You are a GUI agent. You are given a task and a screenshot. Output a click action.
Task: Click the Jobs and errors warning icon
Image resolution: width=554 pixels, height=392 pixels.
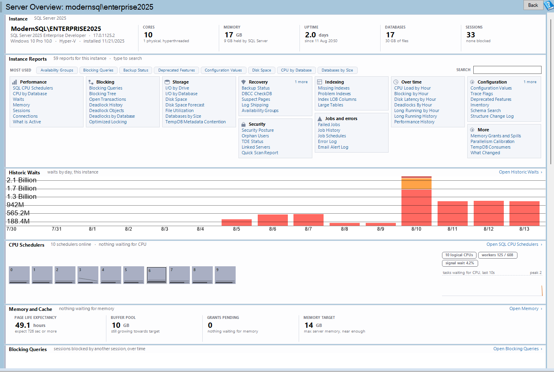[x=320, y=118]
